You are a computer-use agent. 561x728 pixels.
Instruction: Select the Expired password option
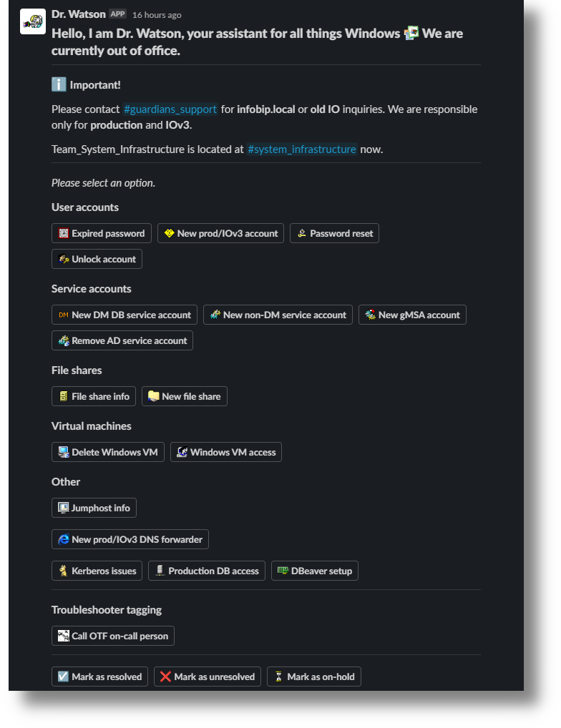click(x=101, y=233)
